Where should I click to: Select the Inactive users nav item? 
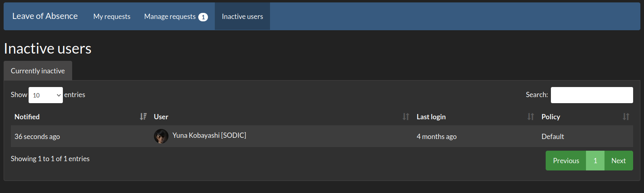tap(242, 17)
